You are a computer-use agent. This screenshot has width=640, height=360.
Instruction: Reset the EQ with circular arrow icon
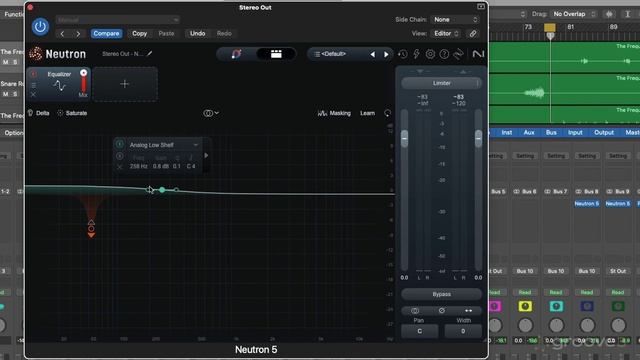(x=387, y=113)
